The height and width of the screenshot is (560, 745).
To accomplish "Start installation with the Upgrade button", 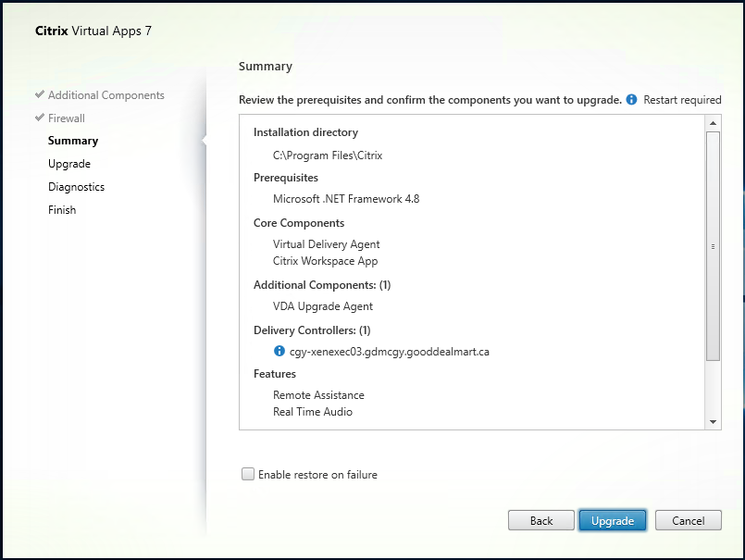I will (x=613, y=521).
